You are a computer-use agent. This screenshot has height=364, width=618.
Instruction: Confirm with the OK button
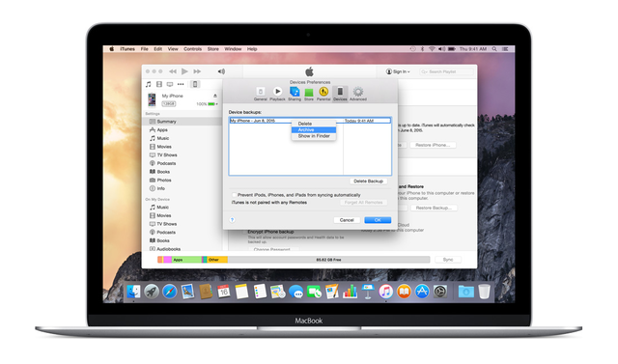(x=378, y=220)
